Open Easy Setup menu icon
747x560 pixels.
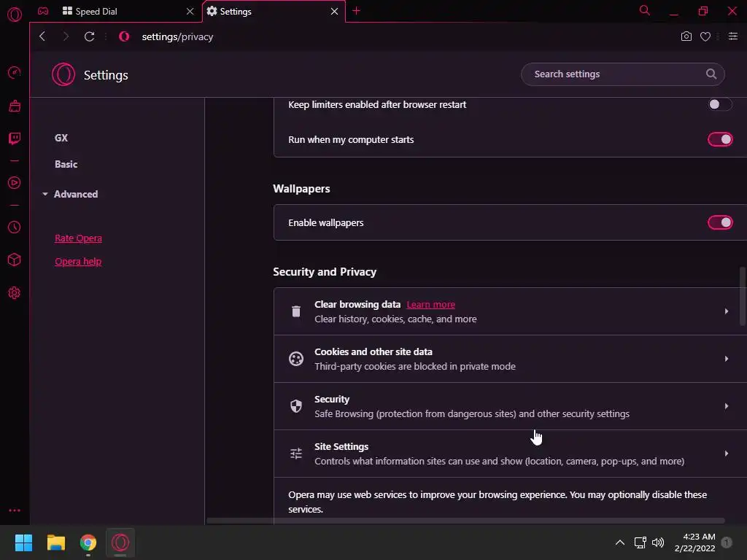coord(732,36)
